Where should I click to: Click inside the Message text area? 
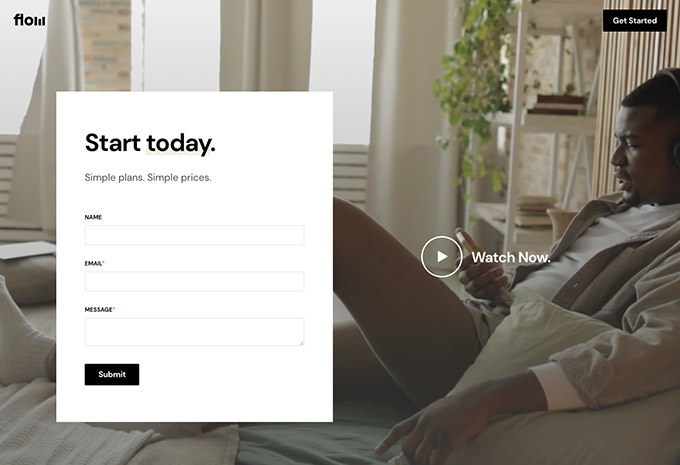[194, 332]
